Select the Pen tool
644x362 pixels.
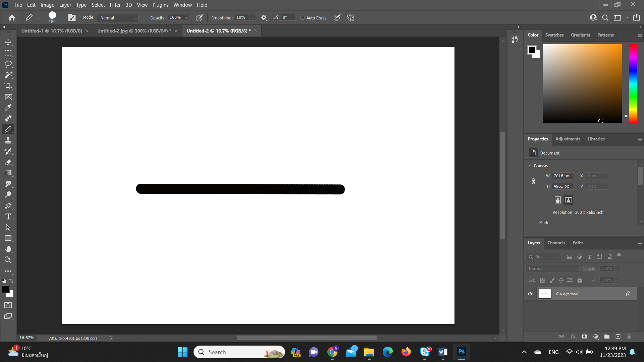click(8, 206)
